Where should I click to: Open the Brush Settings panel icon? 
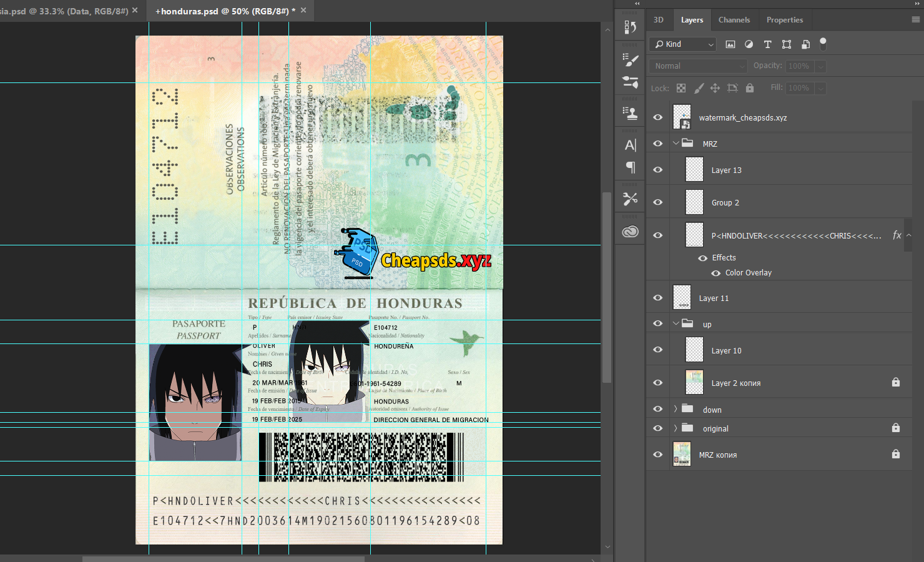click(631, 60)
